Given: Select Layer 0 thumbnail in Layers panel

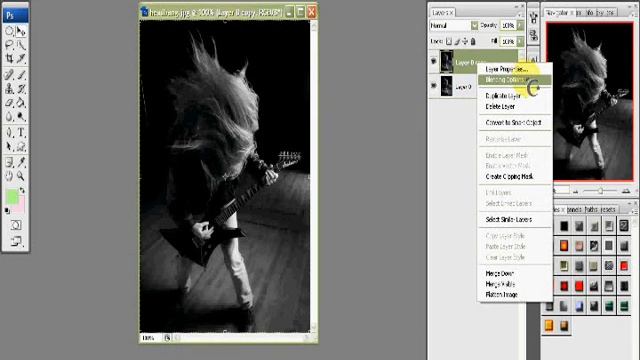Looking at the screenshot, I should click(447, 86).
